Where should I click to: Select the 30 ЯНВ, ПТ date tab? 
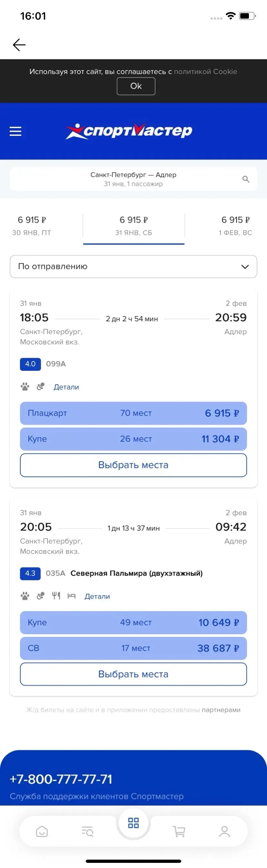32,226
